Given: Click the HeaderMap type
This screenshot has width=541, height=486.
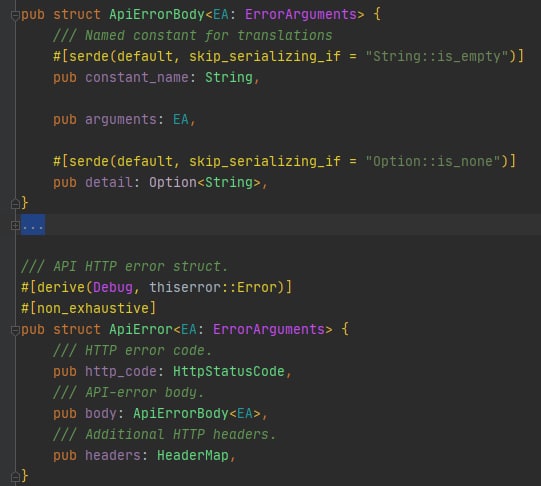Looking at the screenshot, I should tap(193, 456).
